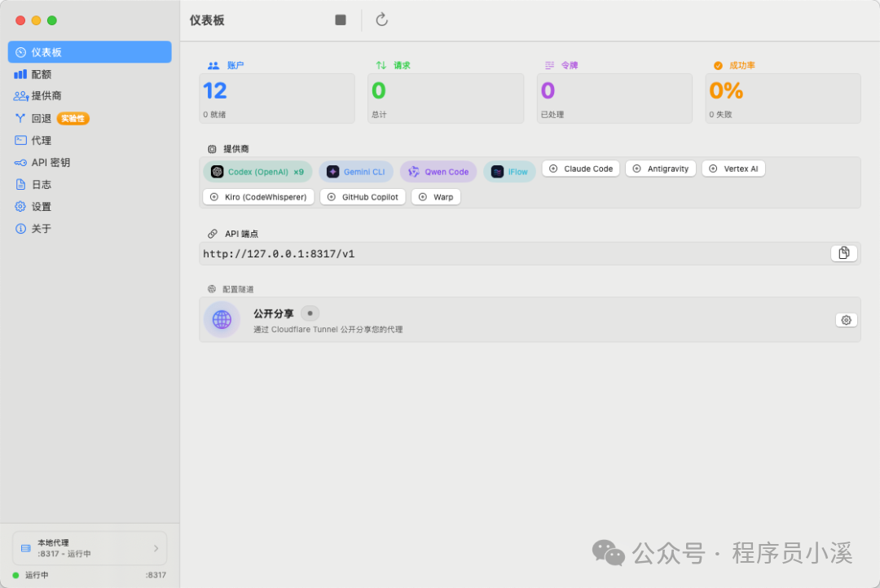This screenshot has height=588, width=880.
Task: Add the GitHub Copilot provider
Action: (363, 197)
